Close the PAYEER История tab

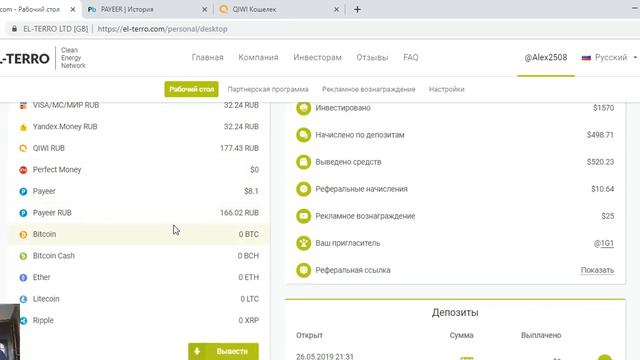pos(204,9)
